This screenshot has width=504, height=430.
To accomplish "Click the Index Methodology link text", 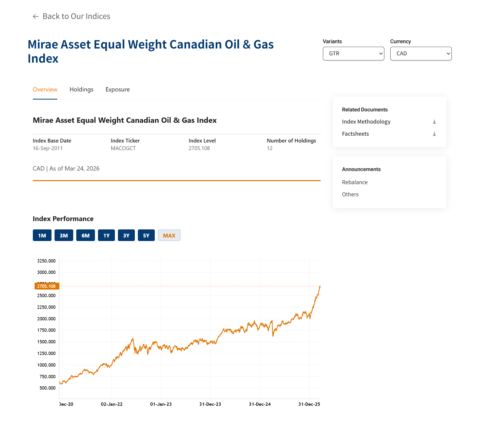I will pyautogui.click(x=366, y=122).
